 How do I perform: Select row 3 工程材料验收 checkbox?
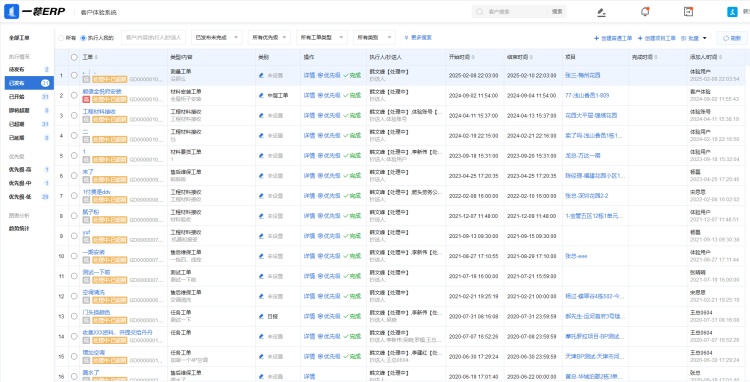74,116
